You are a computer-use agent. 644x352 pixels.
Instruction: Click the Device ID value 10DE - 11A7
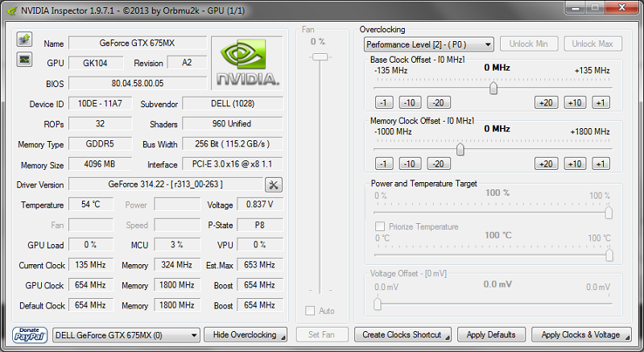pyautogui.click(x=100, y=103)
